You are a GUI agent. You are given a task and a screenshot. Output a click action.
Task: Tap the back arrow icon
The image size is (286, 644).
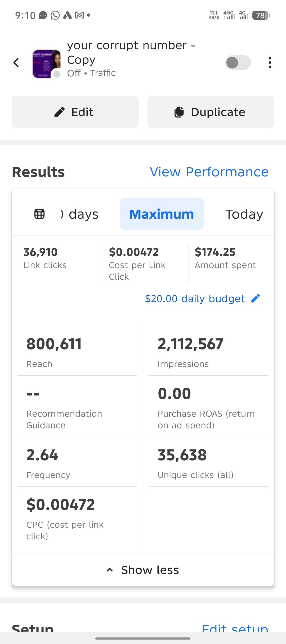(x=16, y=63)
